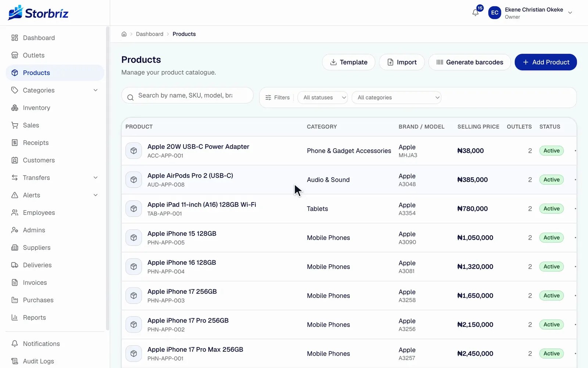Click the EC user avatar

(495, 13)
